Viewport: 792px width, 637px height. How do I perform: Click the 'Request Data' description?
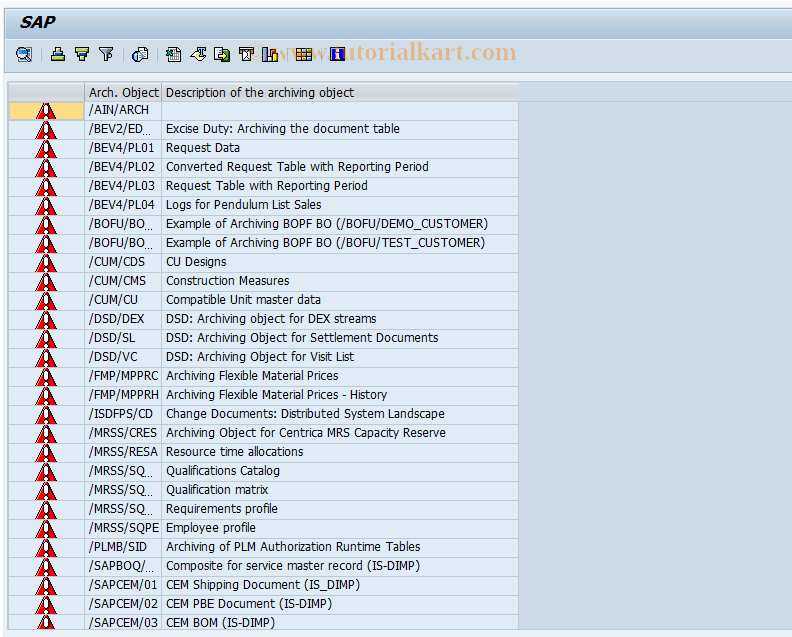pyautogui.click(x=203, y=148)
